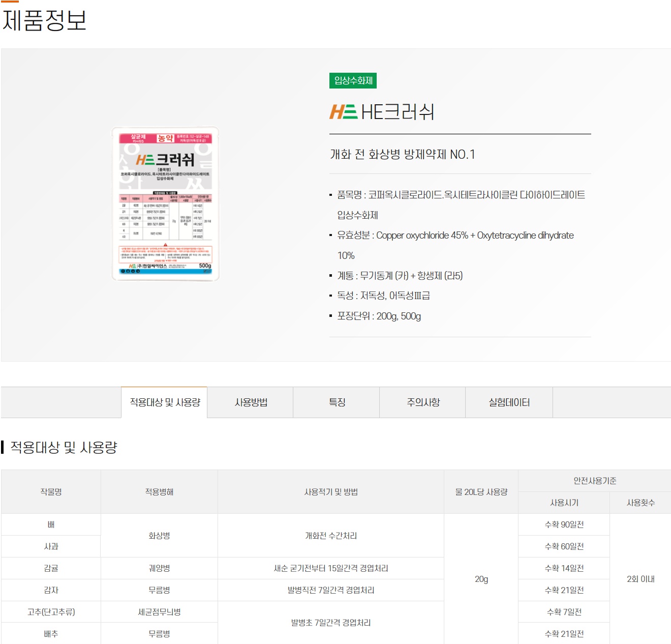
Task: Click the 수확 90일전 cell
Action: click(564, 524)
